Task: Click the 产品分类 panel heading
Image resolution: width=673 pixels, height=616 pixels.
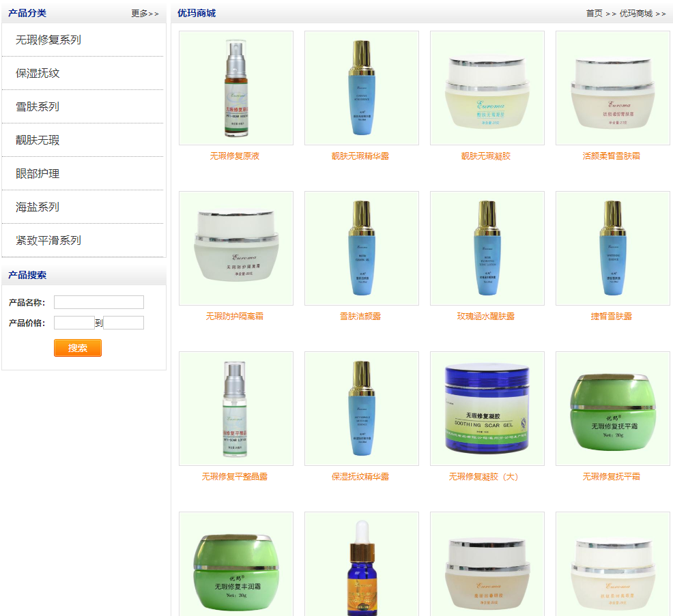Action: (27, 13)
